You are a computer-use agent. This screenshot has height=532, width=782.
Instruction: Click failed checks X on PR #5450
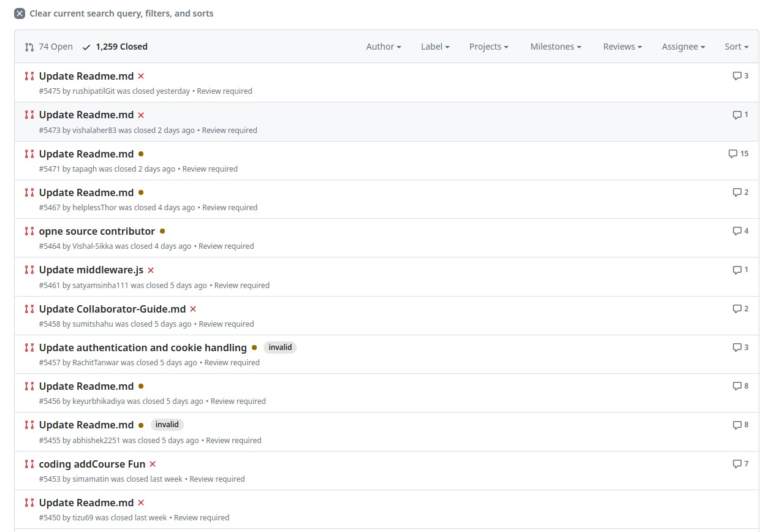coord(141,503)
